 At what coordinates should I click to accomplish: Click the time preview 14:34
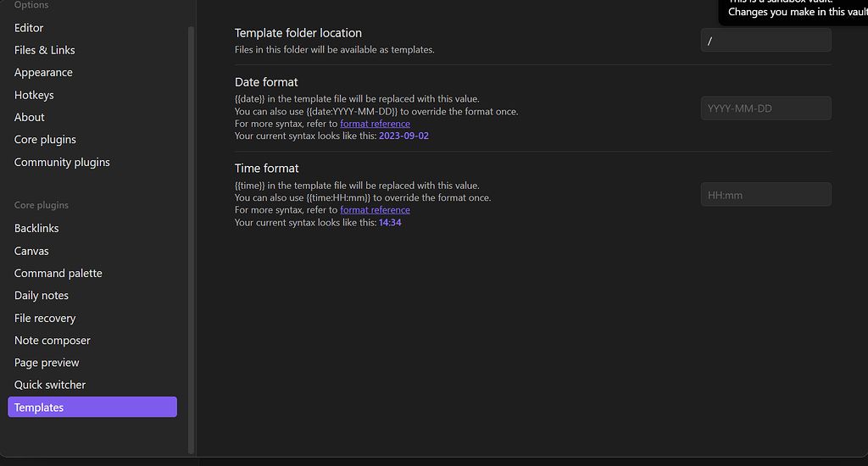click(390, 223)
